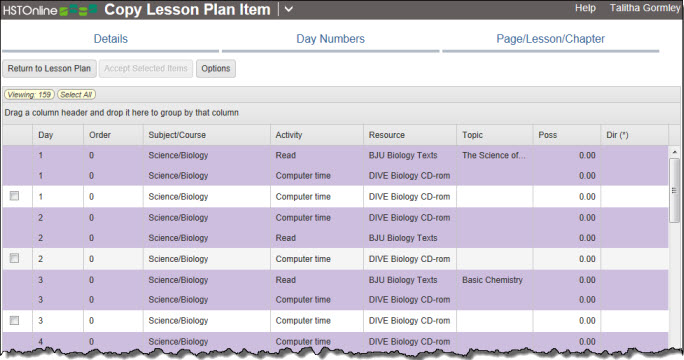Click Return to Lesson Plan button
Screen dimensions: 684x360
(49, 69)
